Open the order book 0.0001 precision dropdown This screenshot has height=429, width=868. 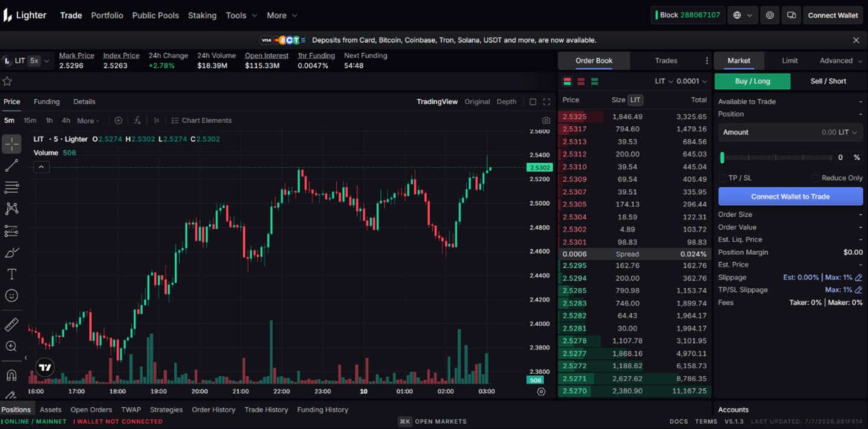coord(692,81)
